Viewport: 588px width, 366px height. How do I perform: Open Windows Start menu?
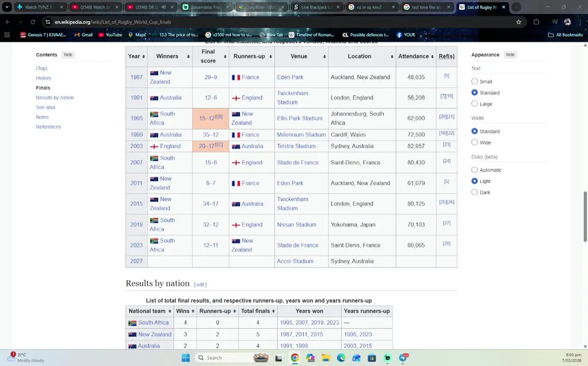[185, 358]
